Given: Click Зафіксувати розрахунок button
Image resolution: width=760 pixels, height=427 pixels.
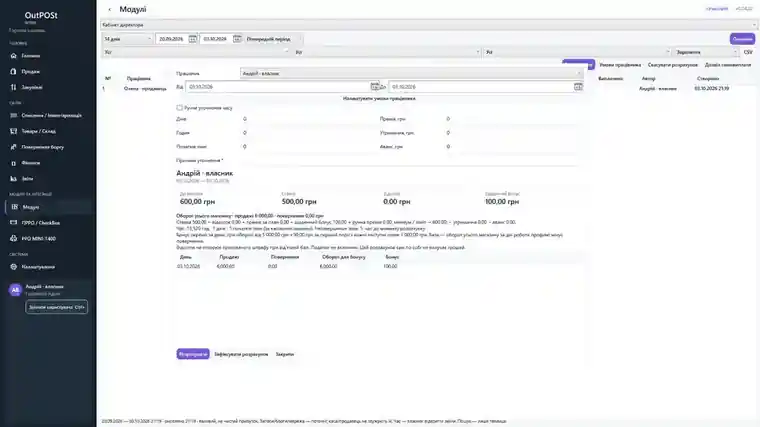Looking at the screenshot, I should coord(241,354).
